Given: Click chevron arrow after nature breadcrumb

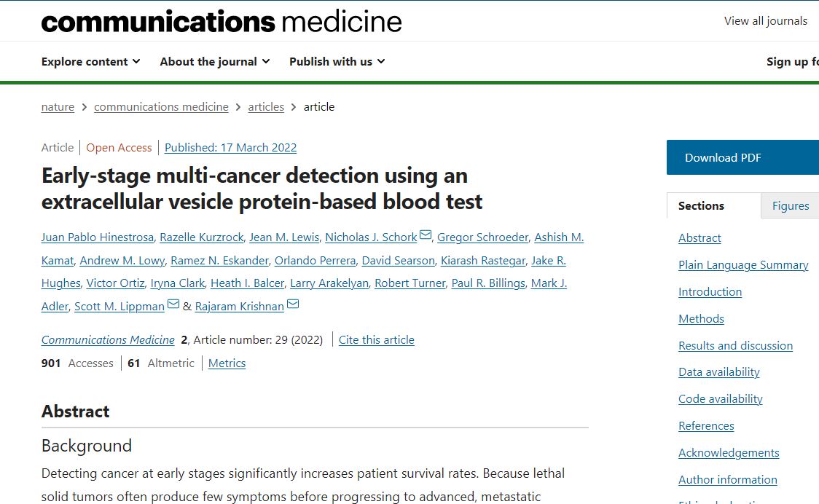Looking at the screenshot, I should (84, 107).
